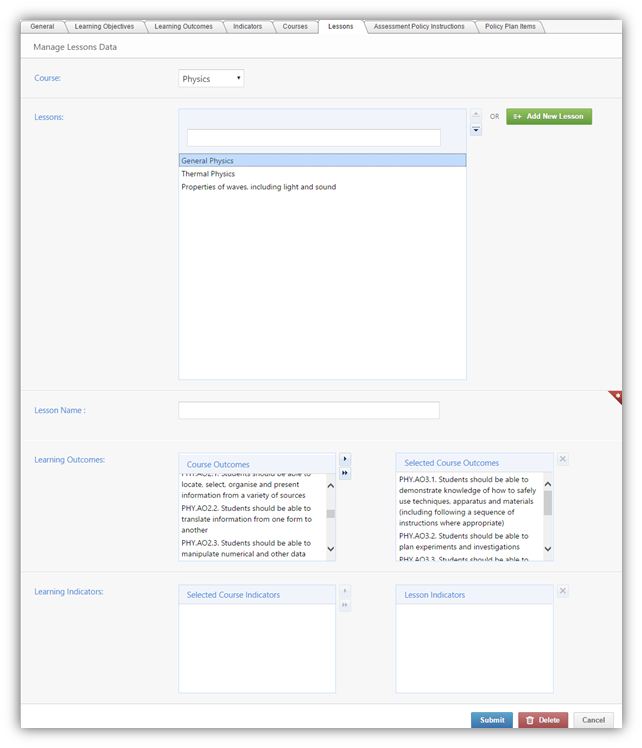Image resolution: width=642 pixels, height=748 pixels.
Task: Click Selected Course Outcomes scrollbar thumb
Action: (548, 503)
